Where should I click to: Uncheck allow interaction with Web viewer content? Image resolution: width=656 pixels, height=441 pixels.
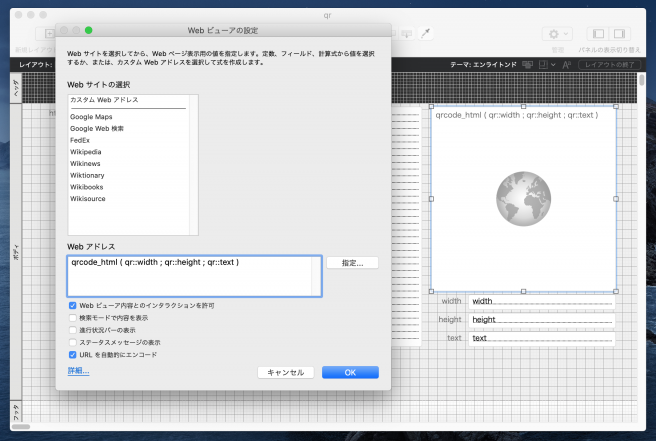pyautogui.click(x=72, y=305)
